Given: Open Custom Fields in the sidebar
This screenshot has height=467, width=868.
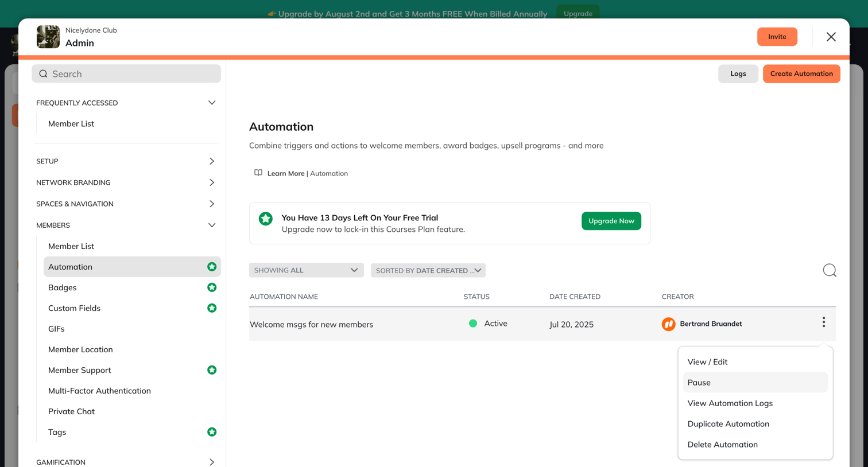Looking at the screenshot, I should tap(74, 308).
